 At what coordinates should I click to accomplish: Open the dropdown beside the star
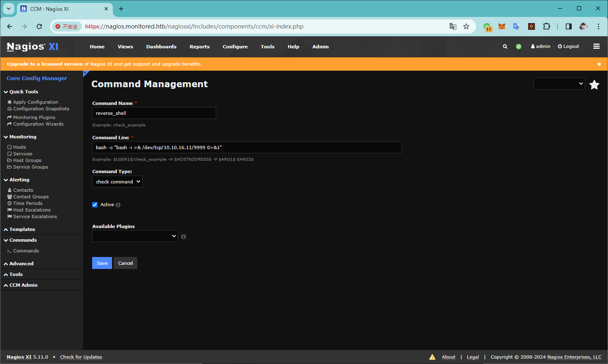coord(559,83)
